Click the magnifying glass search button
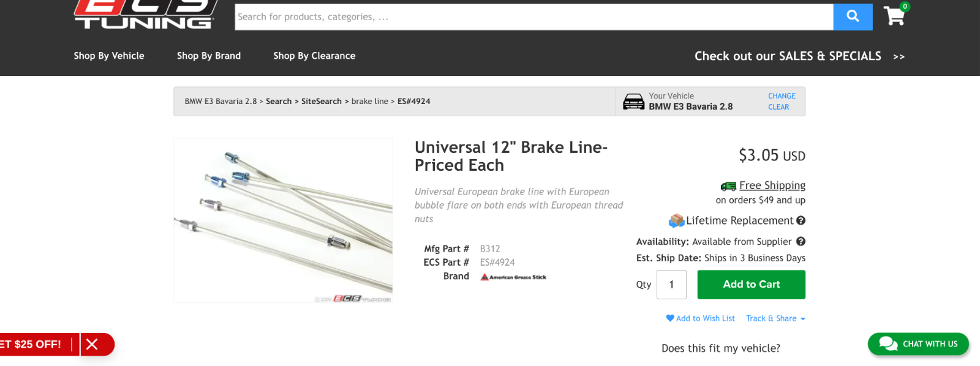Image resolution: width=980 pixels, height=366 pixels. 853,17
